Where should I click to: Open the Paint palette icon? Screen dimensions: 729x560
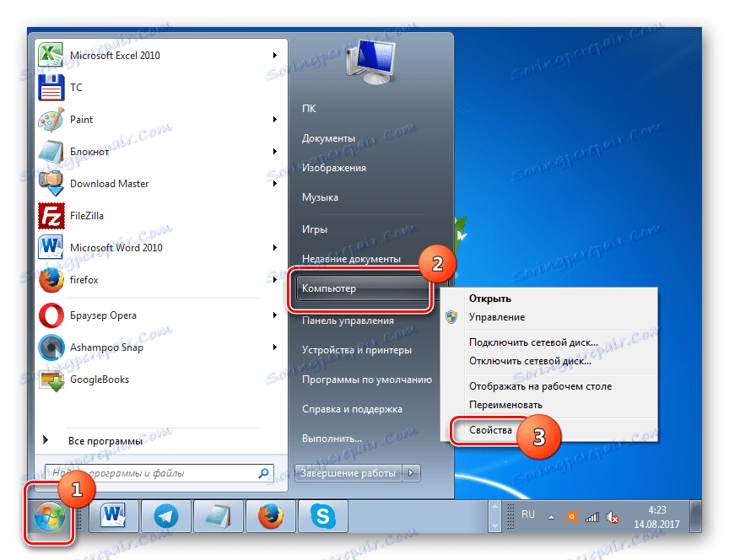tap(51, 120)
